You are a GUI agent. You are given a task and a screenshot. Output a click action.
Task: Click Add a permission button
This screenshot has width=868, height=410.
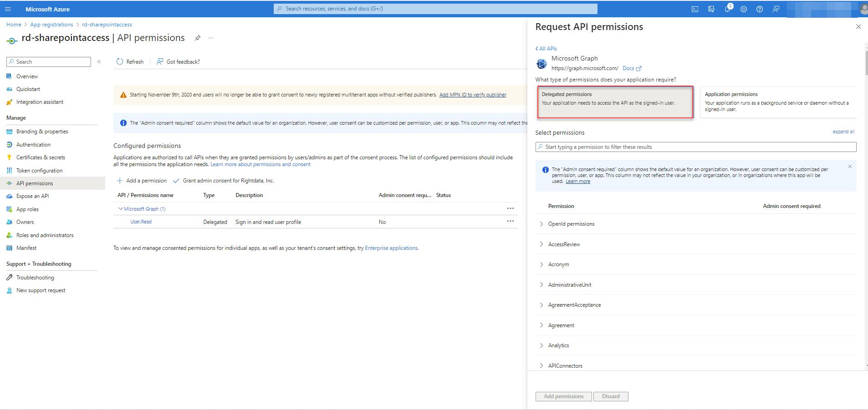[142, 181]
